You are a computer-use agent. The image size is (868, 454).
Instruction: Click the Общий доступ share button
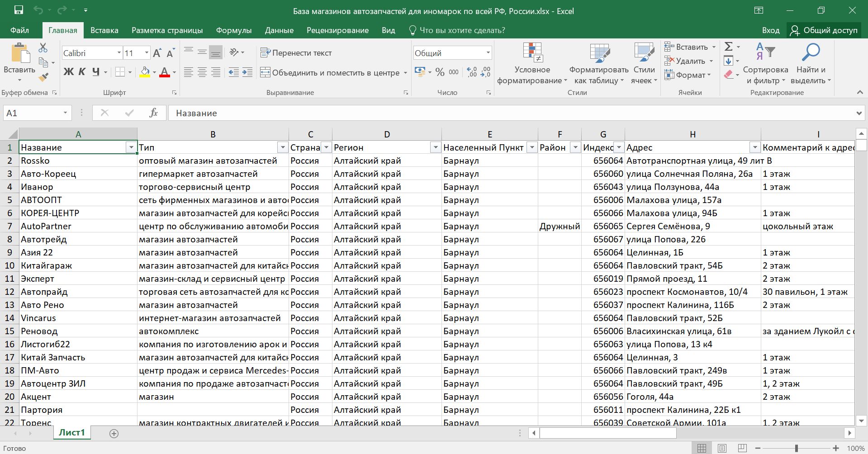824,30
